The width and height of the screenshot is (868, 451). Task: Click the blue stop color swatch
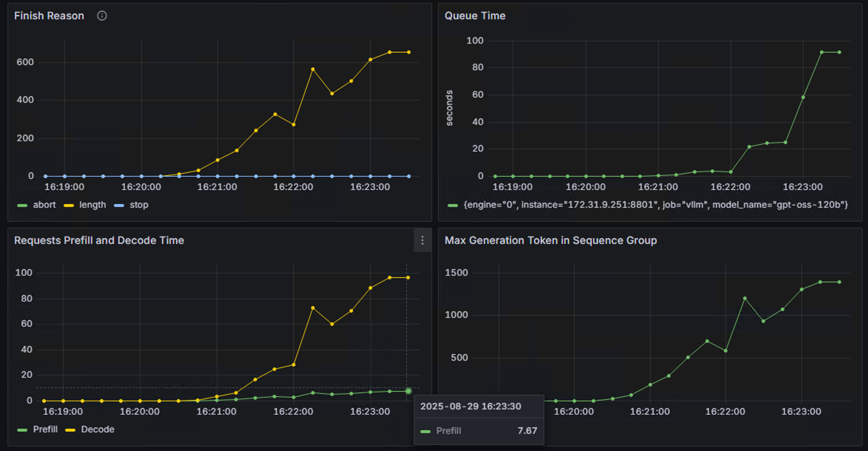(119, 206)
